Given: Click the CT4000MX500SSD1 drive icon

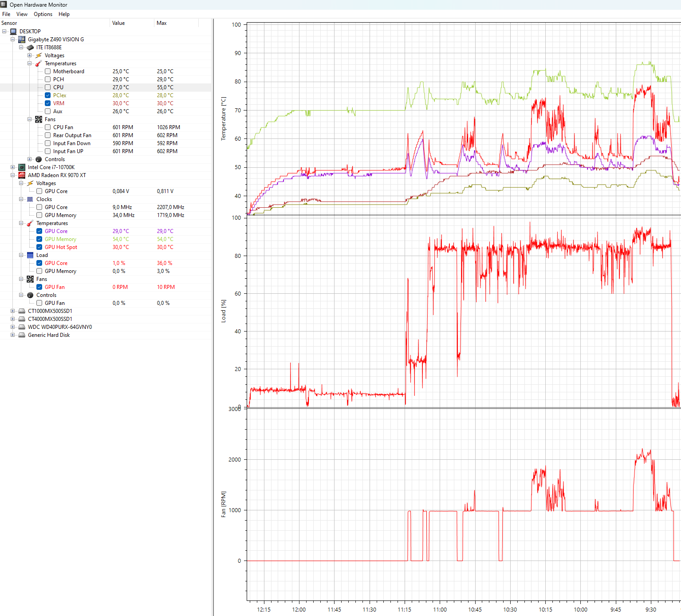Looking at the screenshot, I should [x=22, y=319].
